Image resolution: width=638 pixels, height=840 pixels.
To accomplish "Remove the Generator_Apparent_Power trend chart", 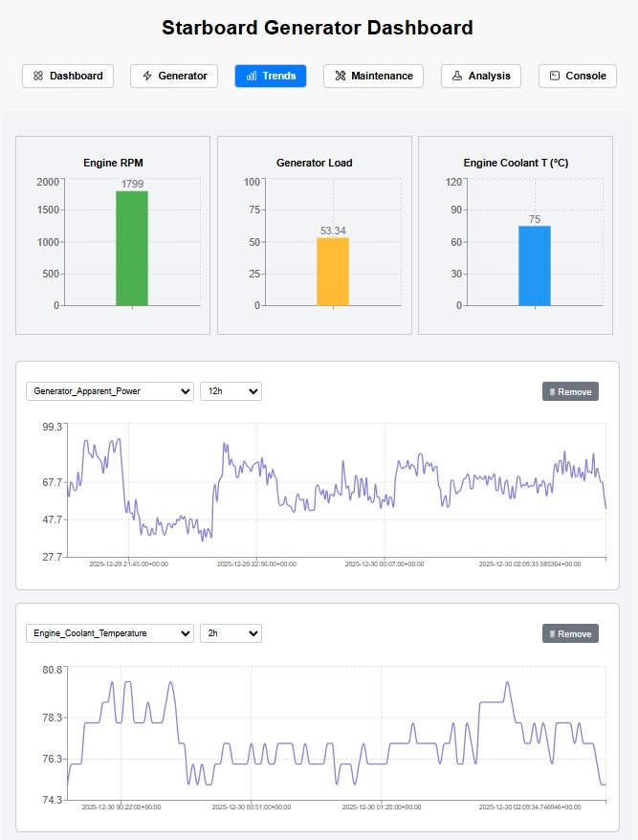I will tap(570, 390).
